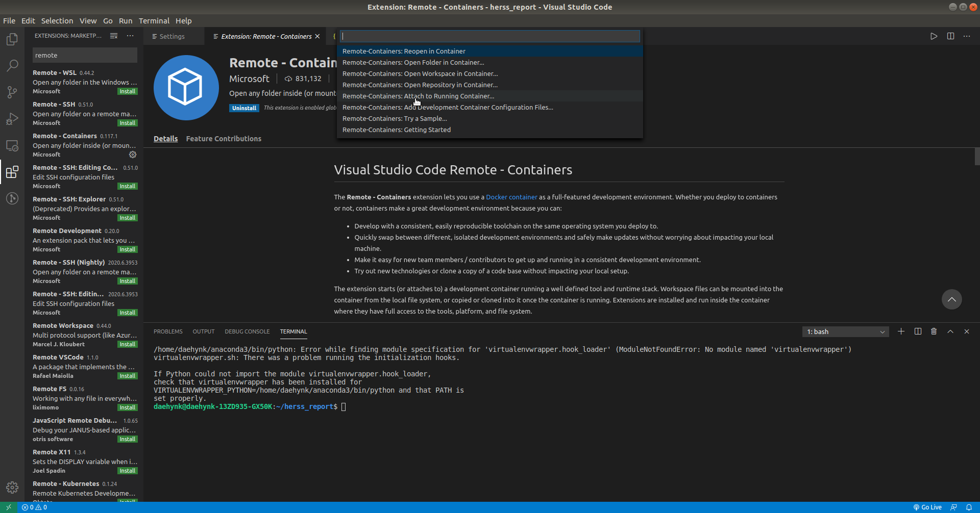Viewport: 980px width, 513px height.
Task: Open the Explorer view in activity bar
Action: click(12, 39)
